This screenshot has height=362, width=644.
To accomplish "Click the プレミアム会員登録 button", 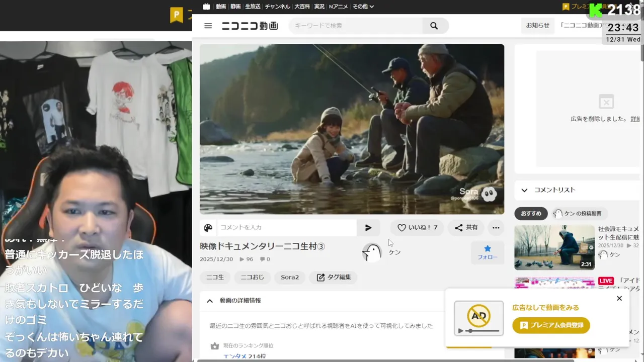I will [551, 325].
